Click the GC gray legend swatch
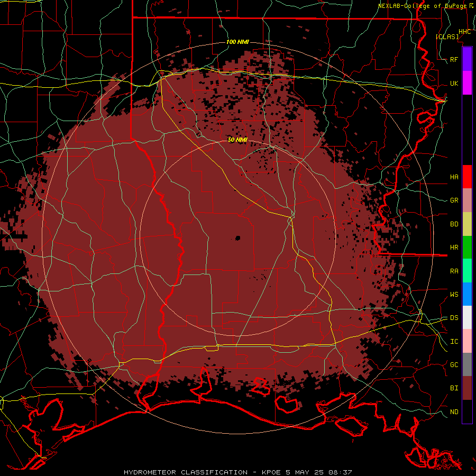Screen dimensions: 476x476 coord(467,364)
